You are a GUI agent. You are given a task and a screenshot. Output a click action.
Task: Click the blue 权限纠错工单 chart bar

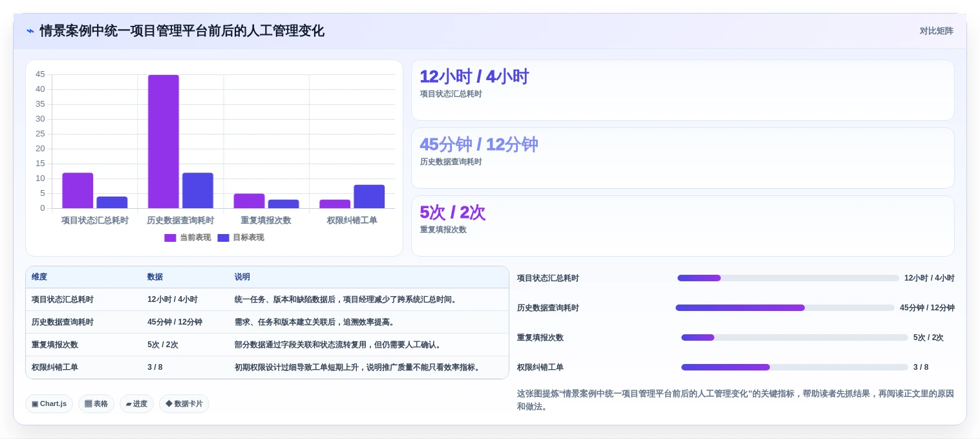(369, 197)
